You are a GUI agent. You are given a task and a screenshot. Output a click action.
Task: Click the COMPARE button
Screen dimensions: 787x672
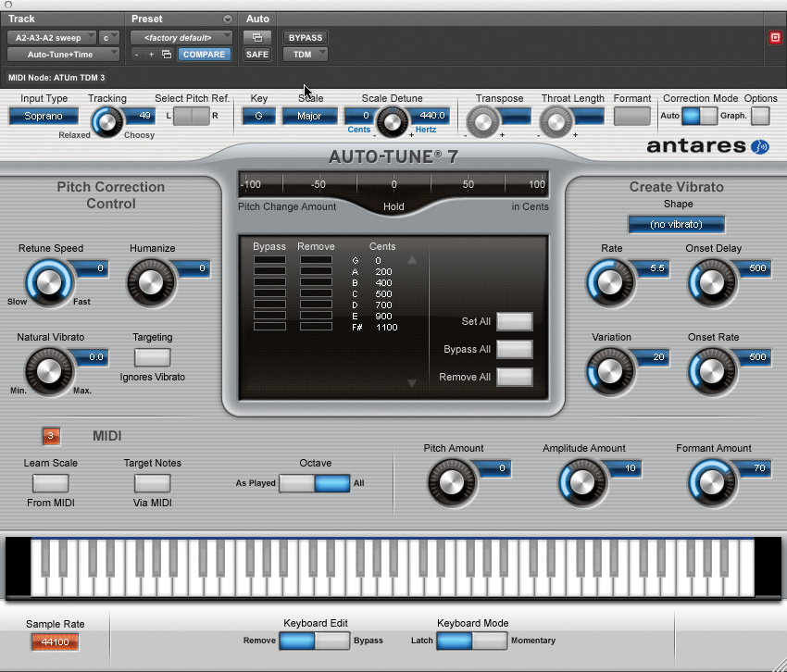205,55
